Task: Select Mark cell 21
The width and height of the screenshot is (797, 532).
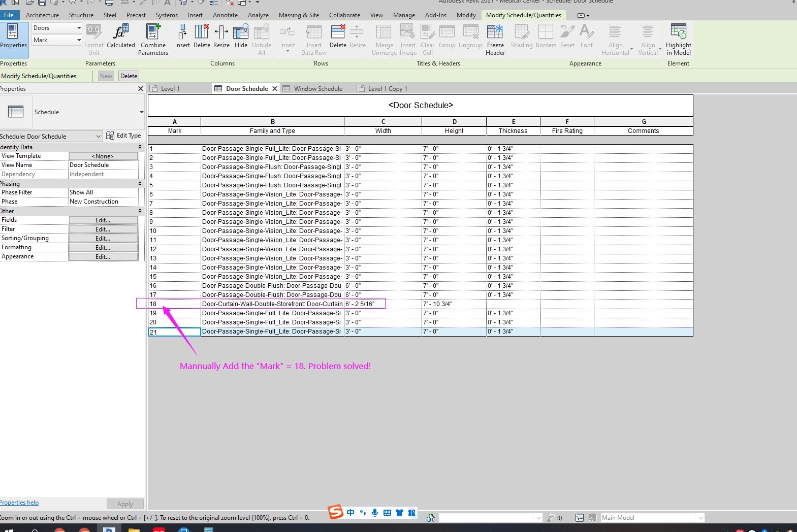Action: [x=175, y=332]
